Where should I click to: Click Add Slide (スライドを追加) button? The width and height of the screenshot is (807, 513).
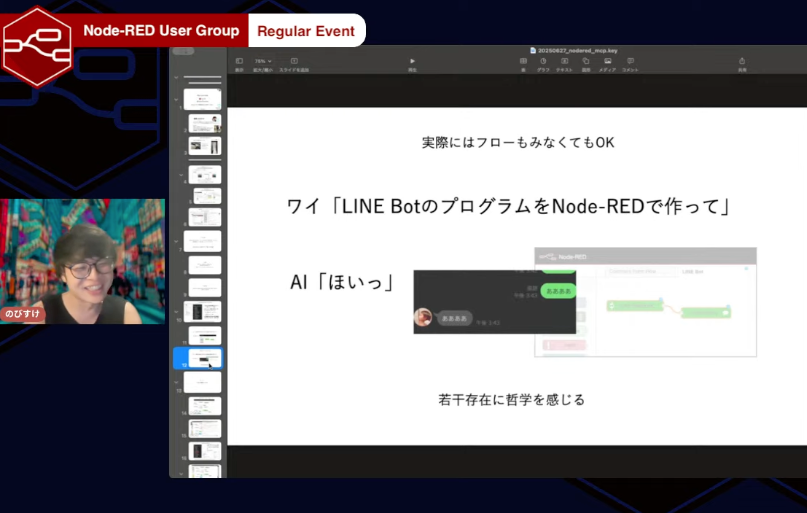click(294, 64)
